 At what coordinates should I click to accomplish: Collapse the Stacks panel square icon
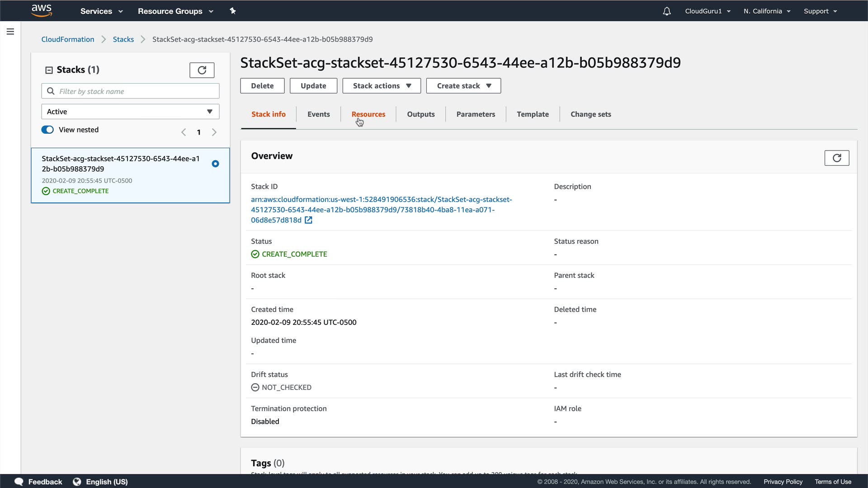pyautogui.click(x=49, y=70)
